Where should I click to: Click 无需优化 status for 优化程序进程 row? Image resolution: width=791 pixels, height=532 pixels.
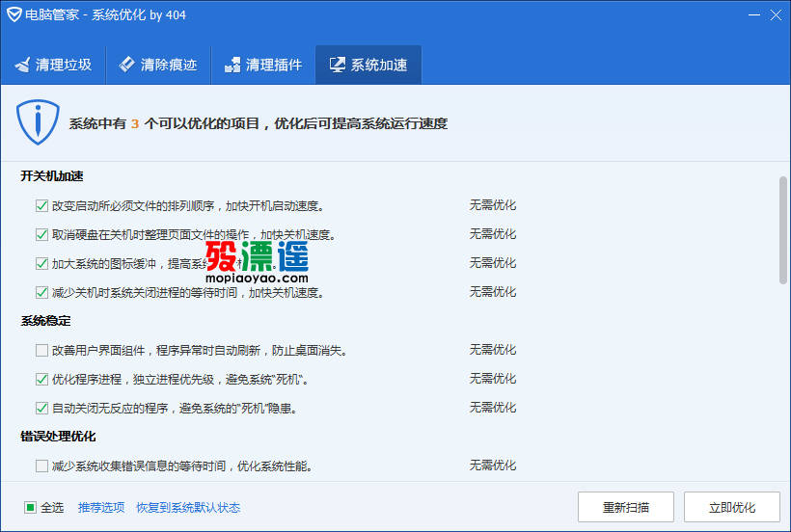click(493, 379)
